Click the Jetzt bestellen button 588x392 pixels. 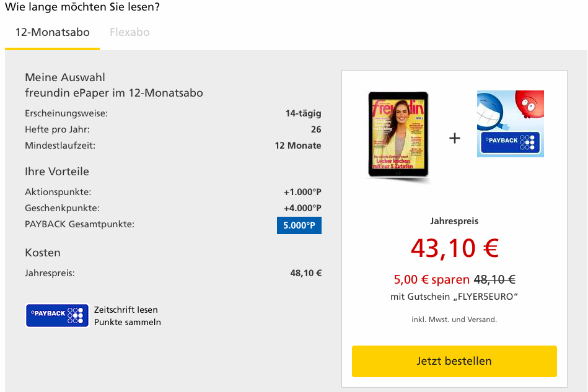tap(454, 361)
